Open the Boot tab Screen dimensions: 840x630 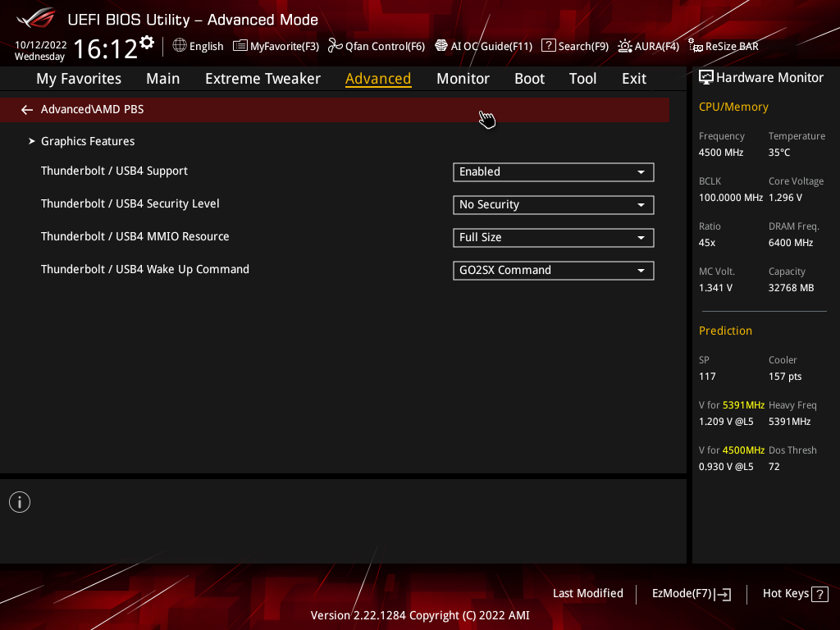point(529,79)
